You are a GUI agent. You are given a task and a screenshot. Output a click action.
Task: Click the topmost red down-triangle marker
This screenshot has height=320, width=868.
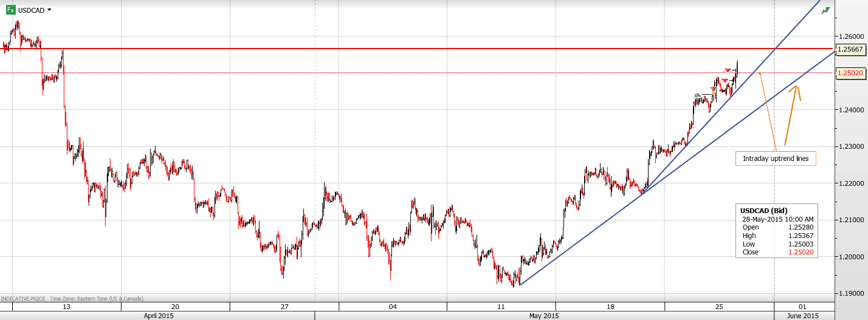click(728, 71)
